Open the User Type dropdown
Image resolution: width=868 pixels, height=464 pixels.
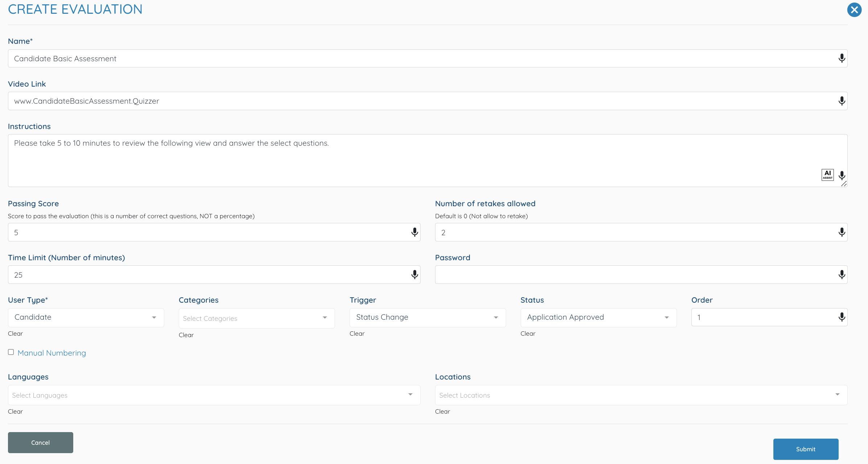click(86, 318)
